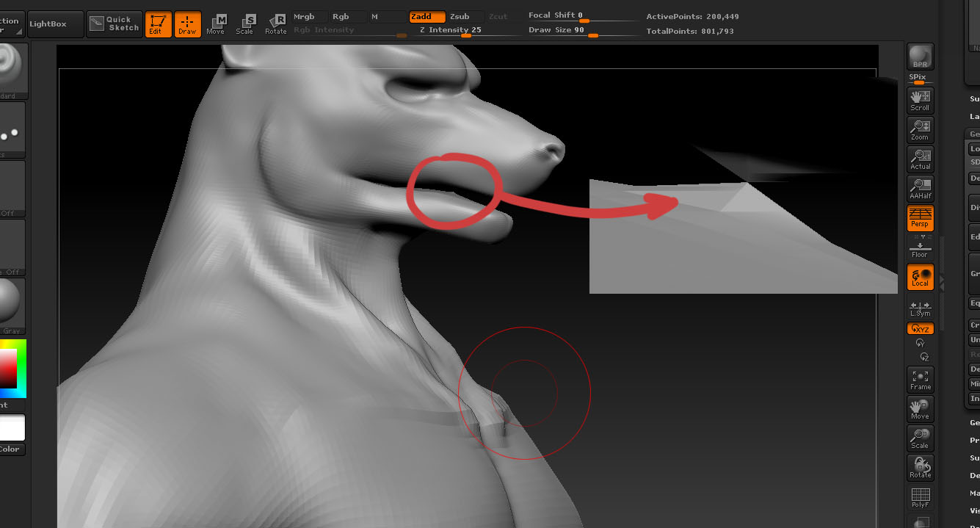Enable the M material channel
The height and width of the screenshot is (528, 980).
tap(387, 16)
